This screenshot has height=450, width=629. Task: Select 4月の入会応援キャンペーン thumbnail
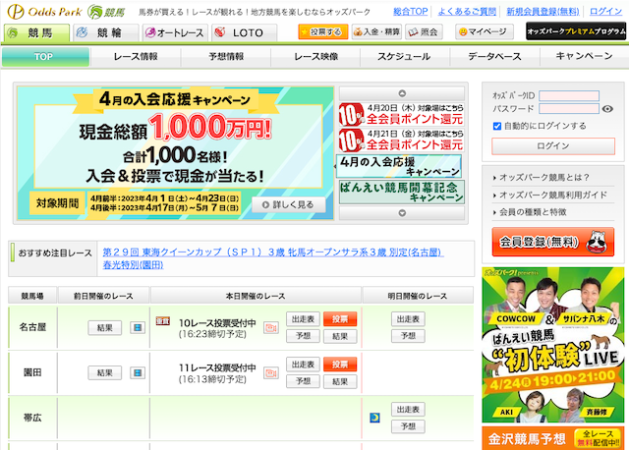coord(399,166)
